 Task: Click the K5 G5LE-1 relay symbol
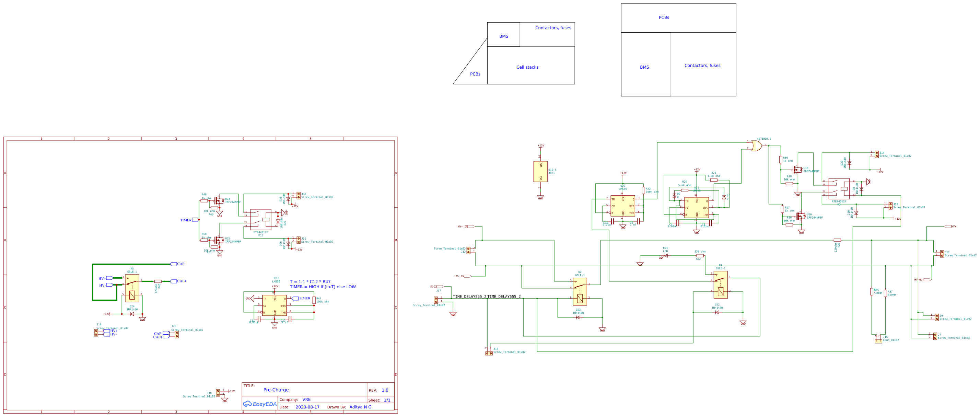[x=132, y=288]
